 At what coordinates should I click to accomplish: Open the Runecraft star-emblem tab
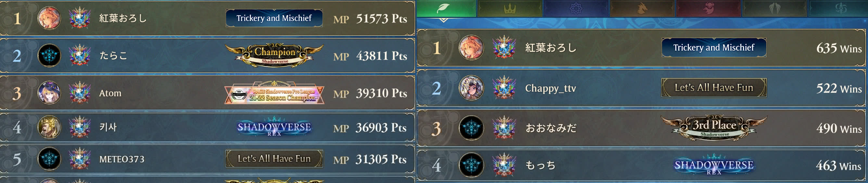576,8
